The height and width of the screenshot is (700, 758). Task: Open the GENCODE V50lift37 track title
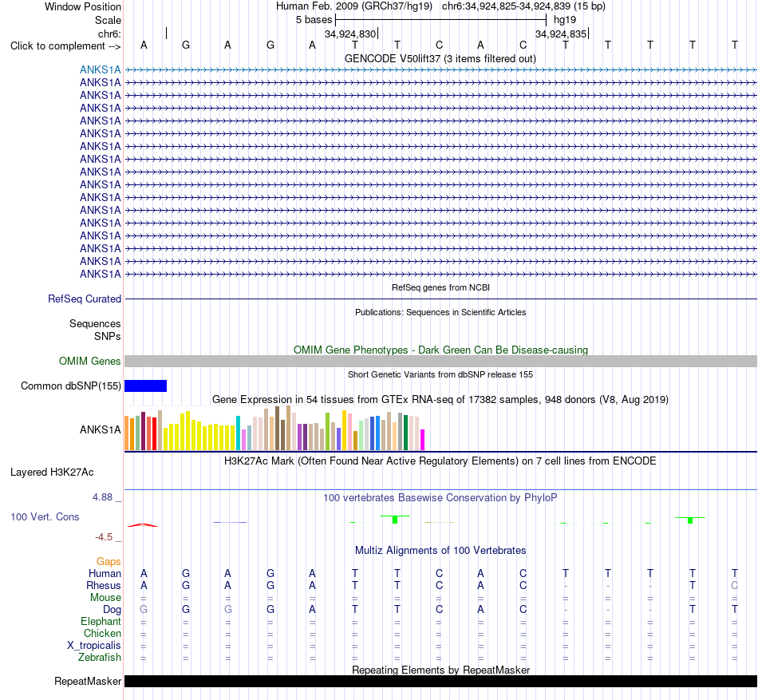point(440,58)
